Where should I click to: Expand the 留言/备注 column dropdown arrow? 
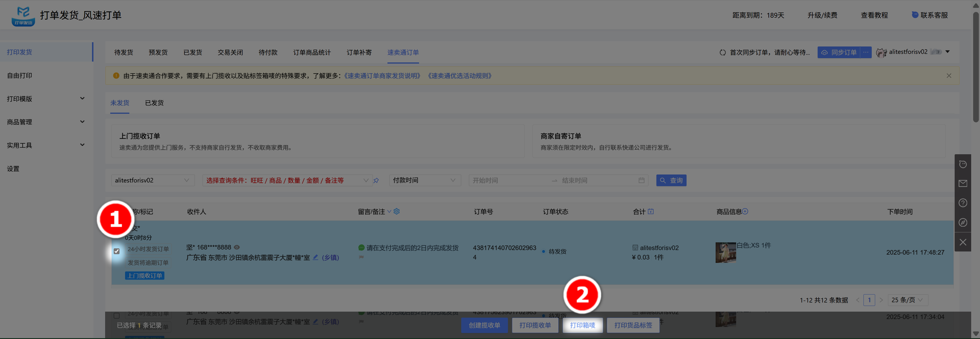coord(389,212)
